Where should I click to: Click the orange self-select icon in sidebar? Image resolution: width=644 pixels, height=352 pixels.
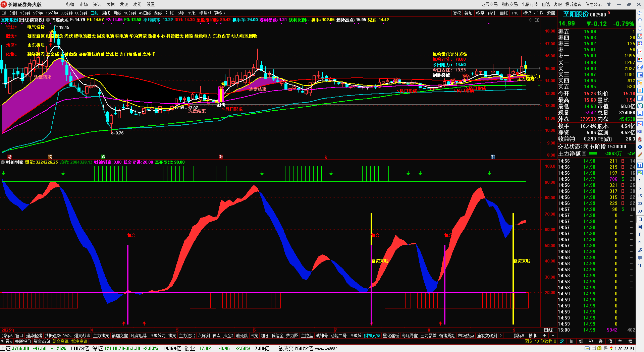pyautogui.click(x=640, y=90)
